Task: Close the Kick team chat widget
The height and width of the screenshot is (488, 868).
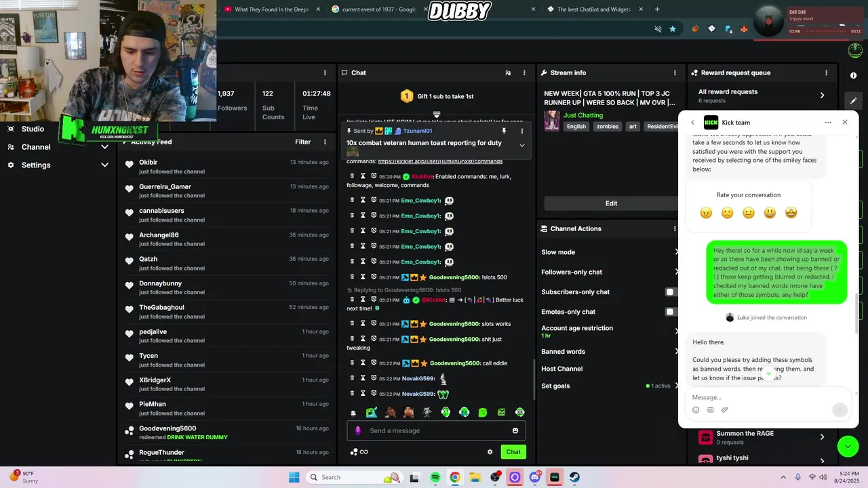Action: pyautogui.click(x=844, y=122)
